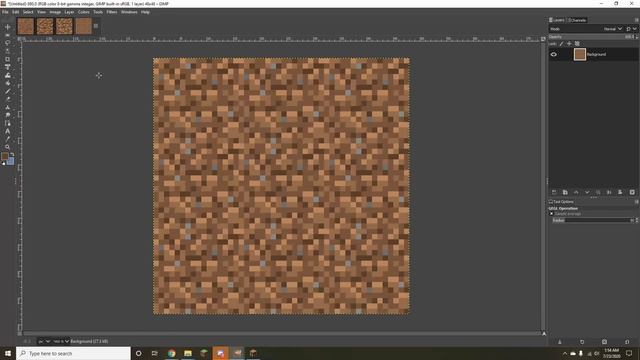Swap foreground and background colors arrow
The image size is (640, 360).
[x=12, y=154]
